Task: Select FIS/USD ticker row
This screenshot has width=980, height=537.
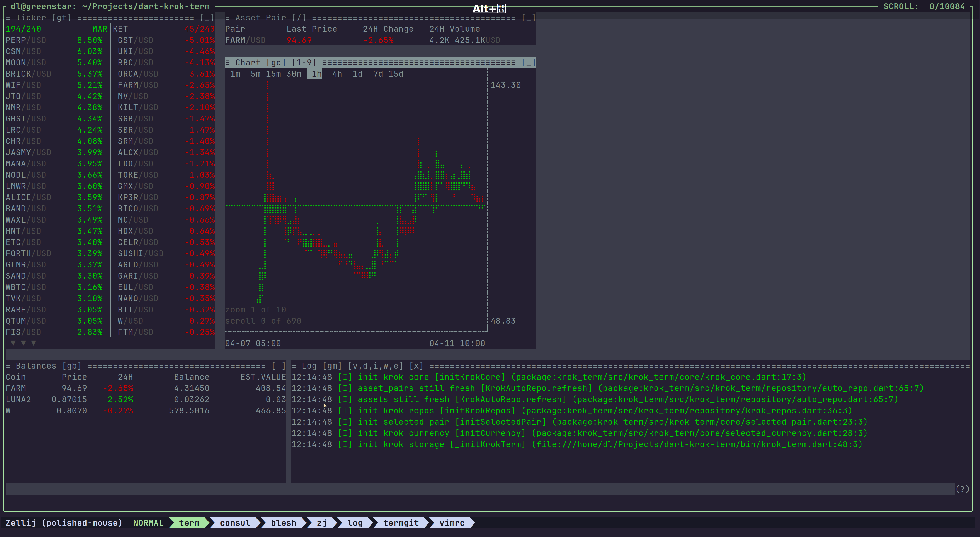Action: 54,332
